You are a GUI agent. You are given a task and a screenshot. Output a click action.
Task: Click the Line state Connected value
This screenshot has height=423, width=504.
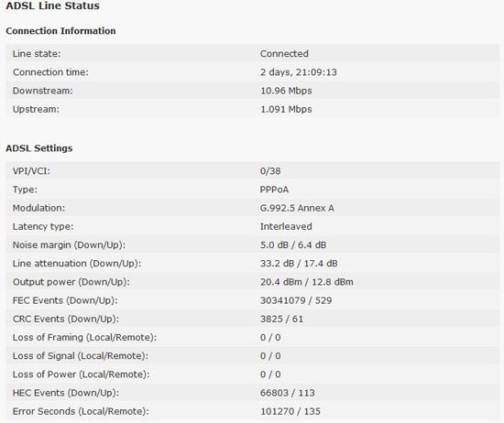tap(284, 54)
